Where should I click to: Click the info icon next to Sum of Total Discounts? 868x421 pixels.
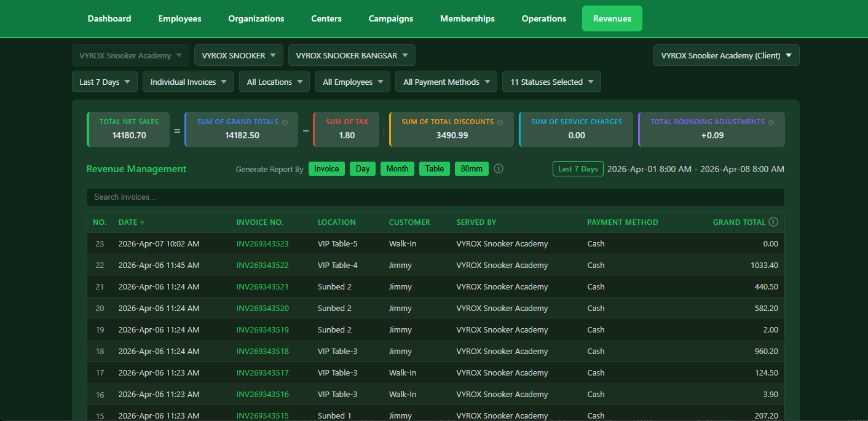click(x=500, y=122)
